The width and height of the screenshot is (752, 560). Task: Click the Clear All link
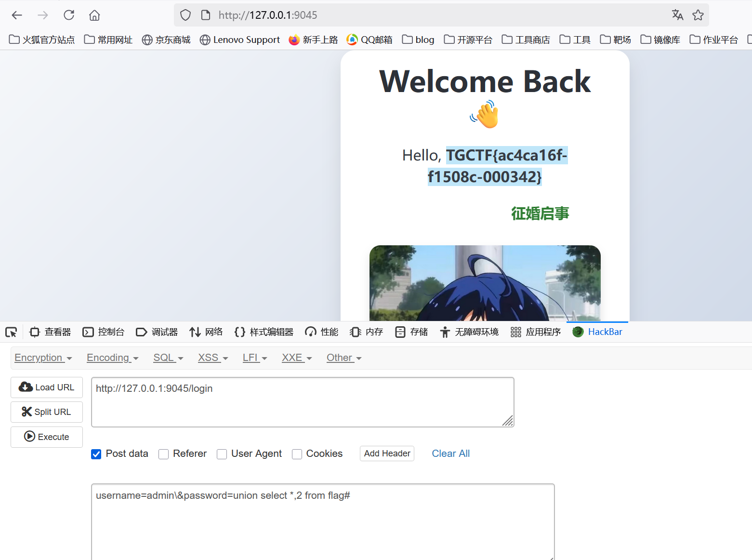tap(450, 453)
